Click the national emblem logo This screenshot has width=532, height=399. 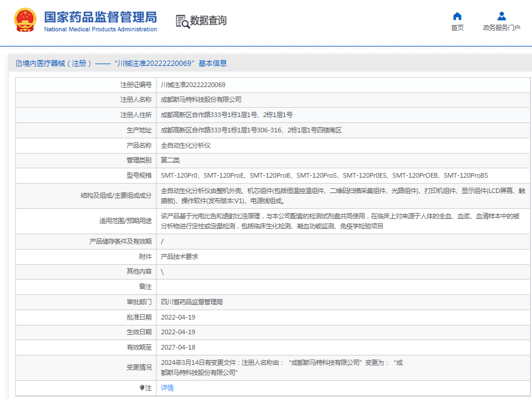coord(25,20)
